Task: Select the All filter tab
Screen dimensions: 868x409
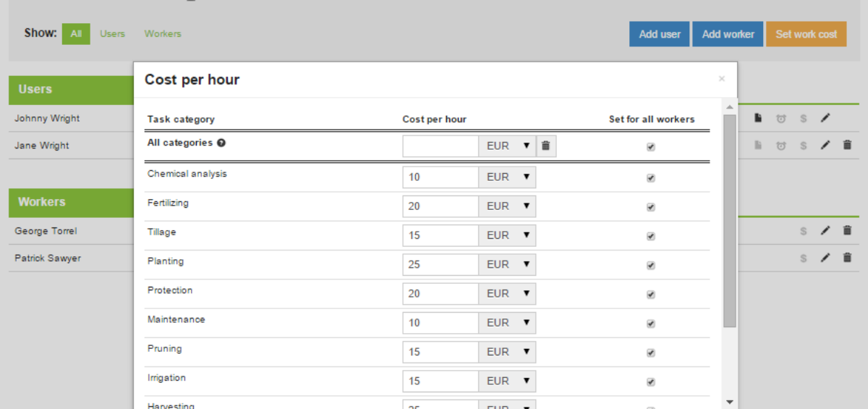Action: pyautogui.click(x=76, y=34)
